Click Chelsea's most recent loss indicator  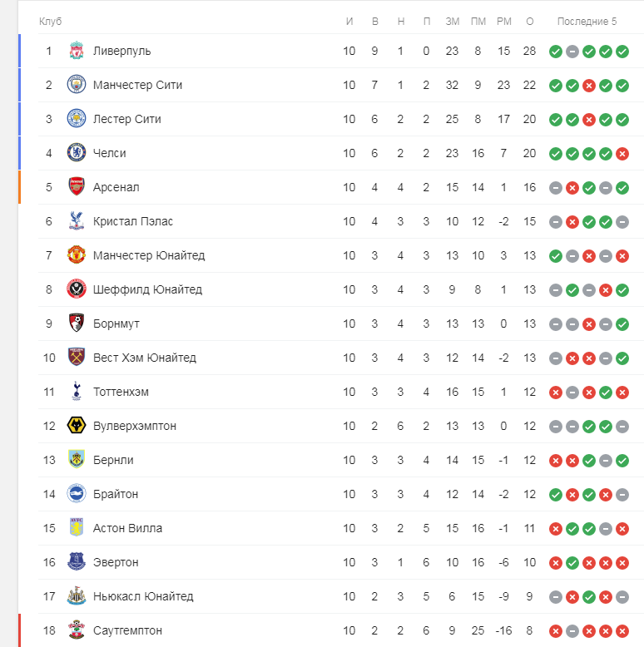pyautogui.click(x=622, y=154)
